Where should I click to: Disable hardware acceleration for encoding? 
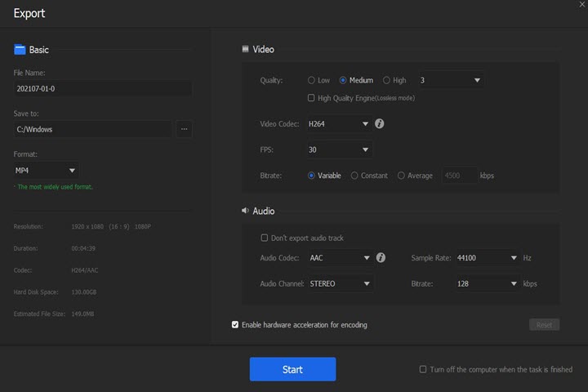point(236,325)
